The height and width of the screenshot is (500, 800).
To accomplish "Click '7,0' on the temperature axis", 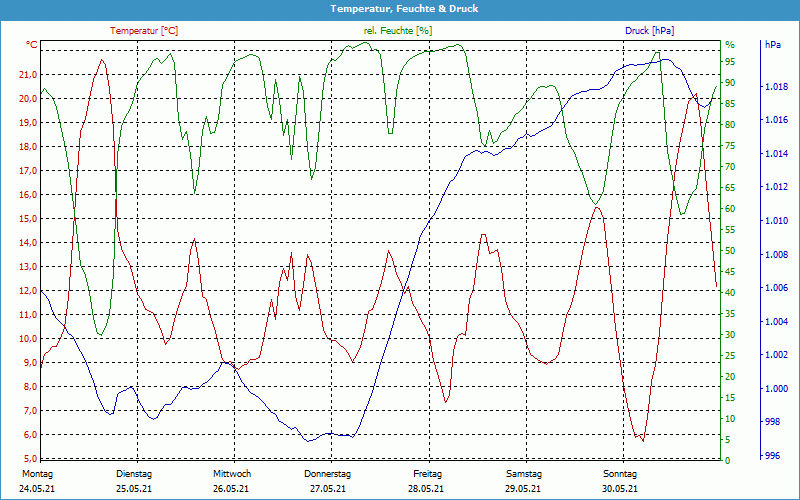I will point(30,411).
